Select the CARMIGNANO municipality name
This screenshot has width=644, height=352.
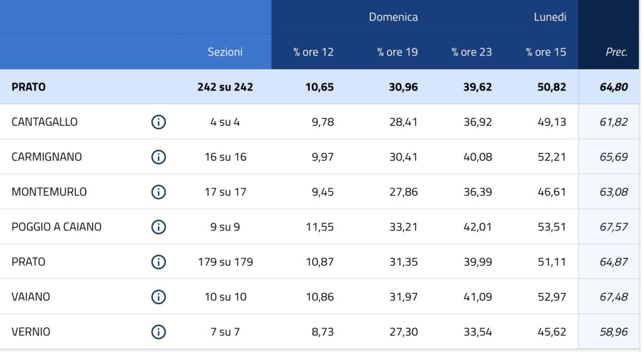(x=47, y=157)
